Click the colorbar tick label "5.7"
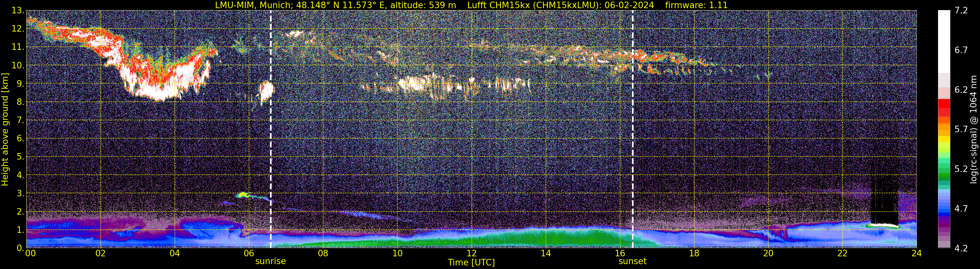Screen dimensions: 980x269 point(961,130)
